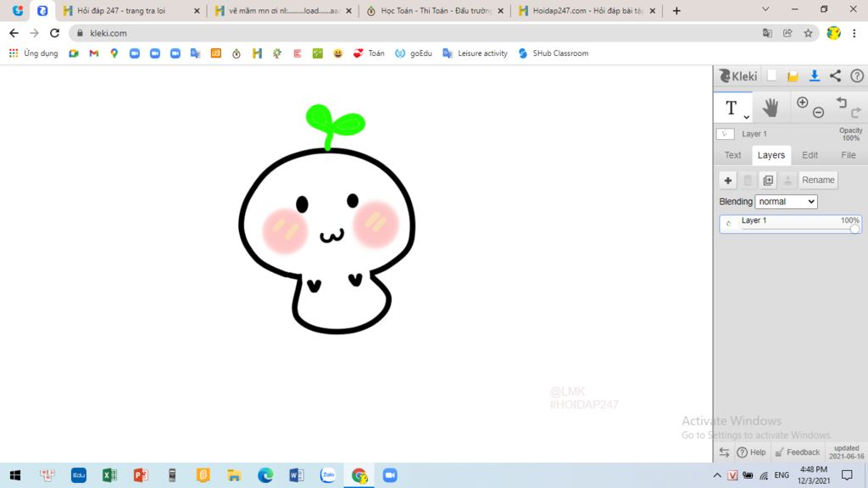The height and width of the screenshot is (488, 868).
Task: Create a new blank image in Kleki
Action: pyautogui.click(x=771, y=75)
